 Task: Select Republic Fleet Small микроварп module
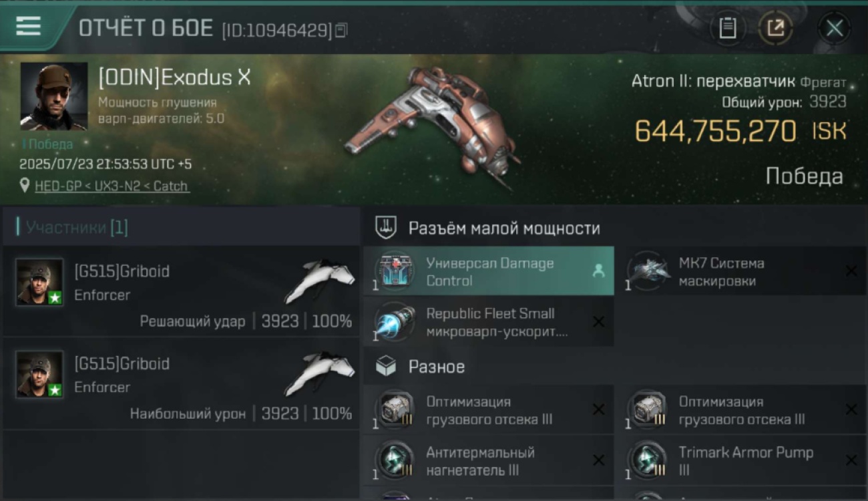[489, 323]
